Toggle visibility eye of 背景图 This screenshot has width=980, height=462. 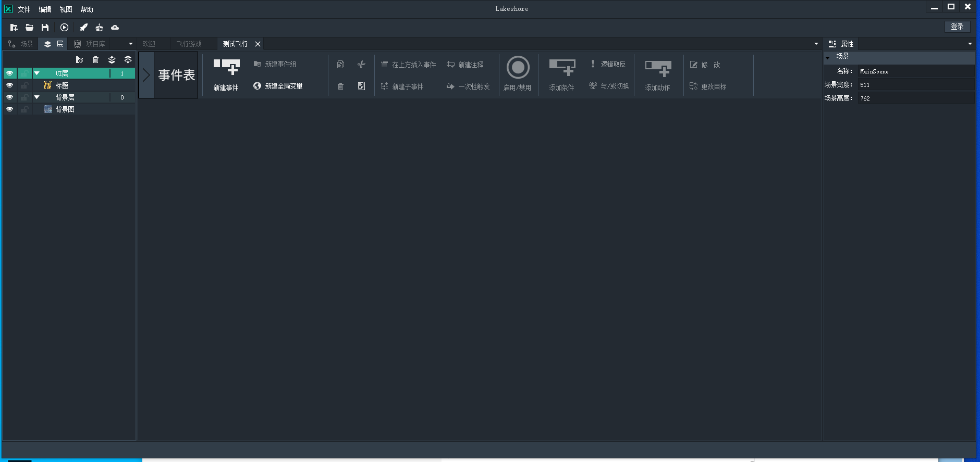tap(9, 109)
